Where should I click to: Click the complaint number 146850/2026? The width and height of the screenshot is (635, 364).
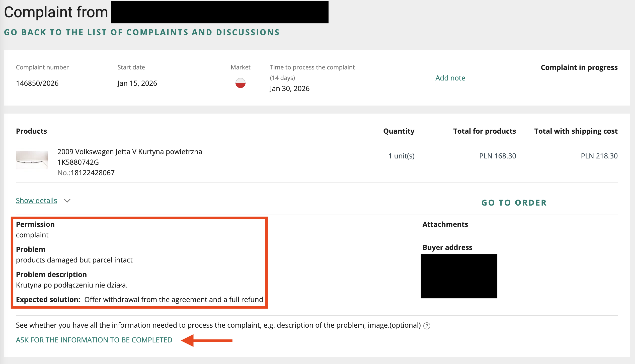pyautogui.click(x=37, y=83)
